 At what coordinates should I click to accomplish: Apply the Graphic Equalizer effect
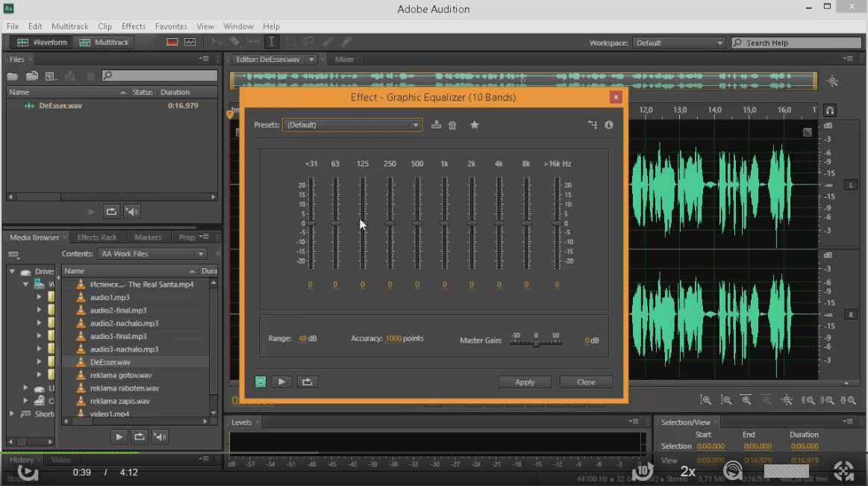click(x=525, y=382)
